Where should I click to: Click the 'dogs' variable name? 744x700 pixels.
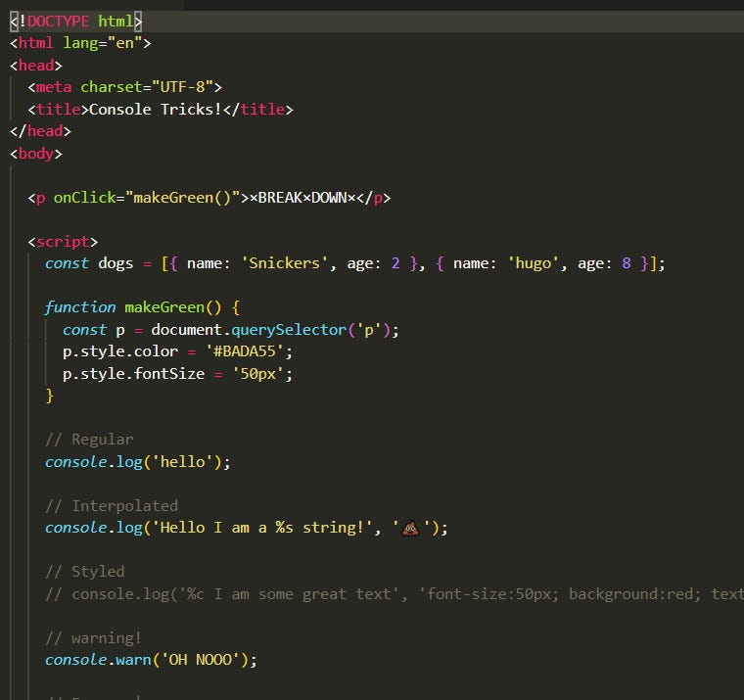116,263
